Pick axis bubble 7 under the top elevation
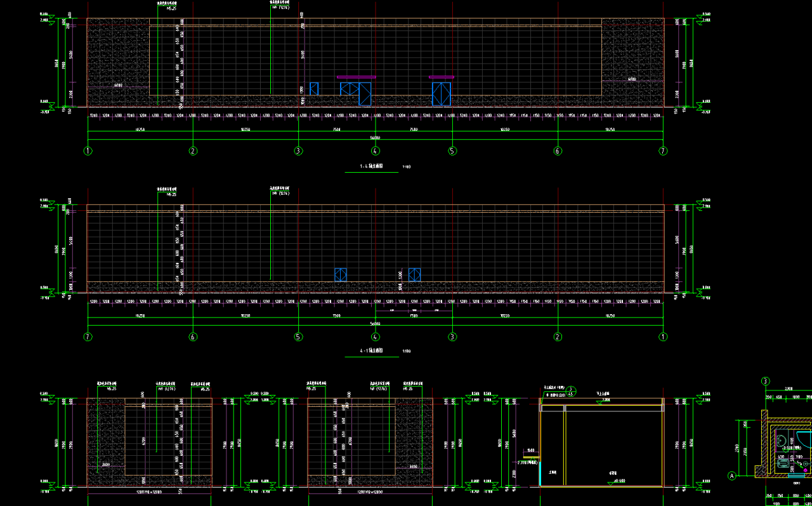The height and width of the screenshot is (506, 812). pos(663,151)
